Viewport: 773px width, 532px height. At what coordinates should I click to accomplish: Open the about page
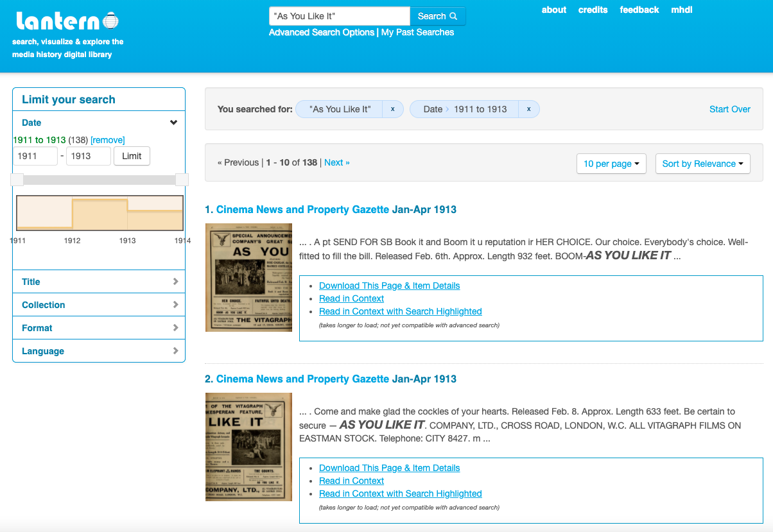click(553, 10)
